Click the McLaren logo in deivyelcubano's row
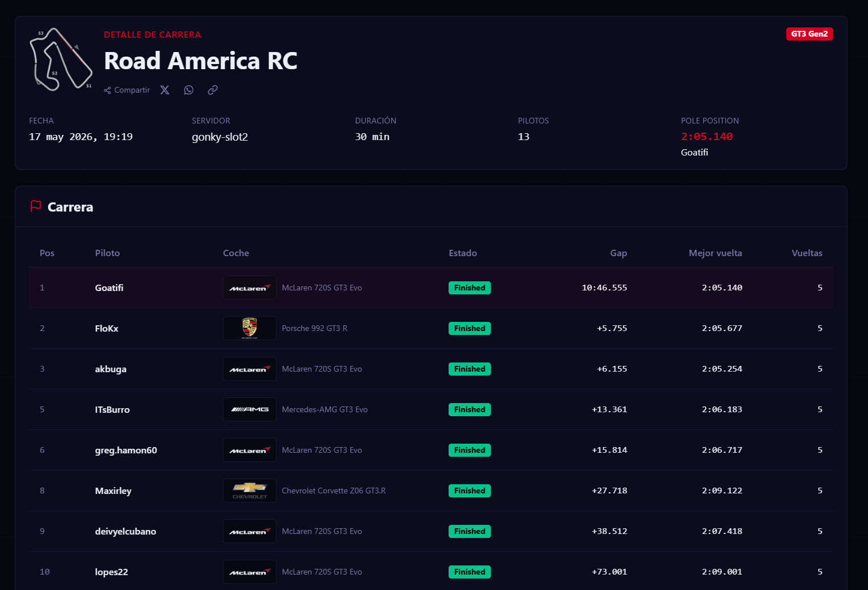 pyautogui.click(x=250, y=531)
